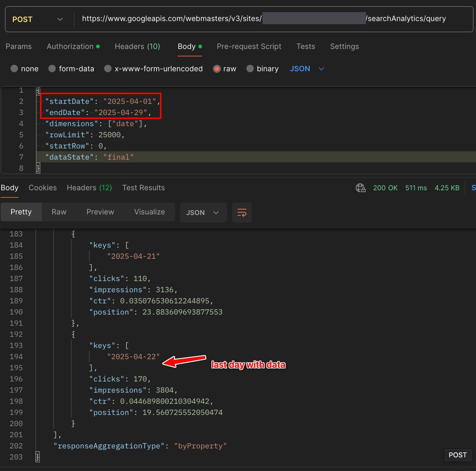Open the response Body tab

pyautogui.click(x=10, y=188)
